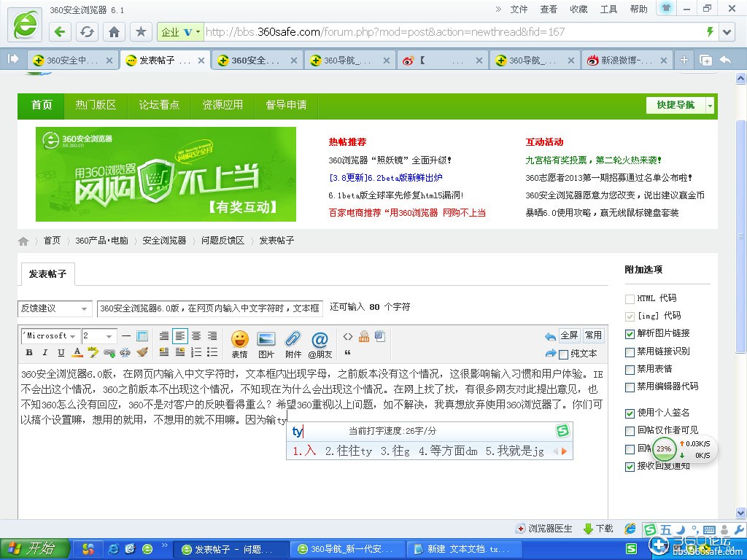Click the 常用 editor mode button

pos(593,335)
